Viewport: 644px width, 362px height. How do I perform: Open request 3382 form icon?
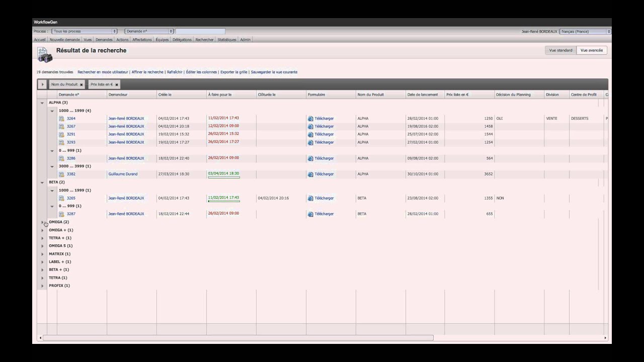point(61,174)
